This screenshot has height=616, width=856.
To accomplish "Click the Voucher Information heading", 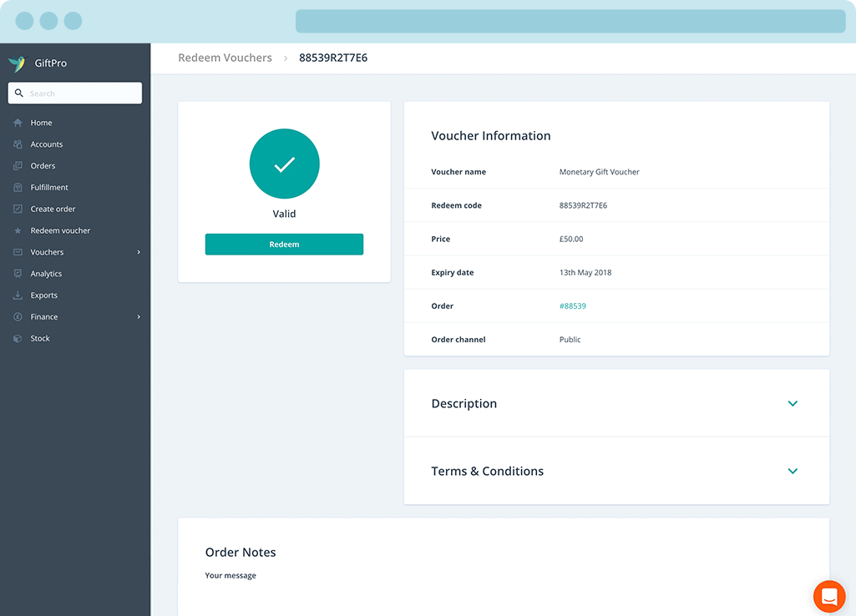I will 491,136.
